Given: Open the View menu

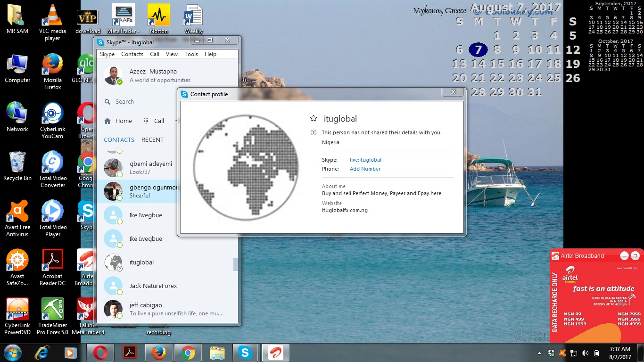Looking at the screenshot, I should point(172,54).
